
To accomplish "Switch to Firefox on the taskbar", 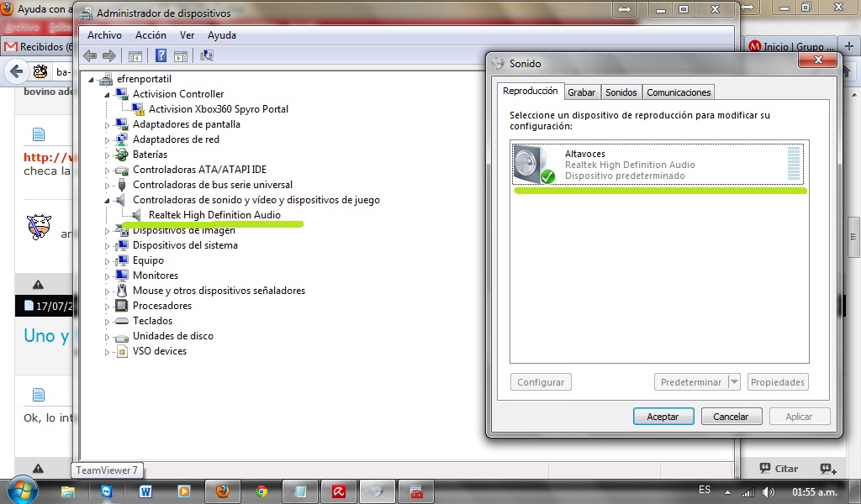I will pyautogui.click(x=222, y=491).
